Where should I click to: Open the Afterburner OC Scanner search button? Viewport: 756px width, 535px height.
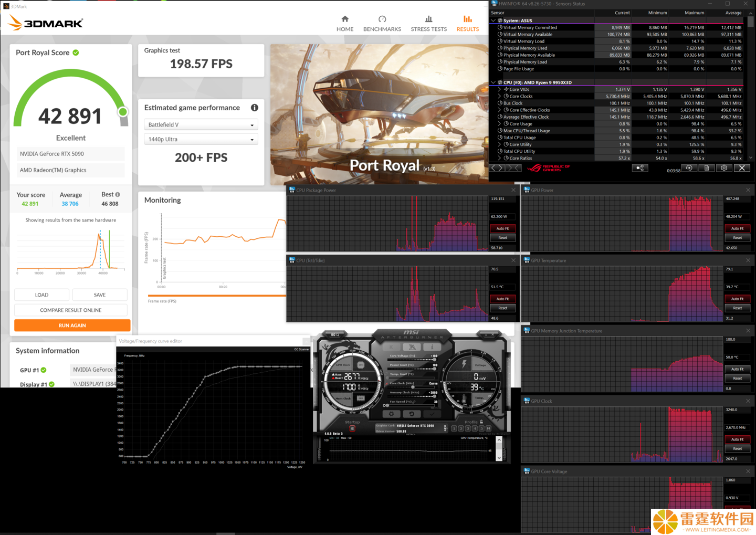[335, 334]
